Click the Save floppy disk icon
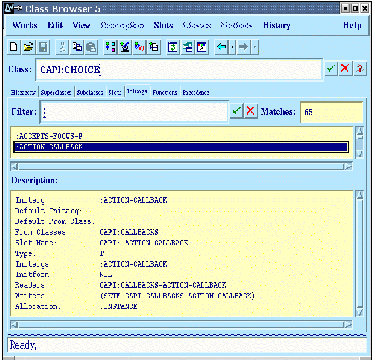This screenshot has height=361, width=379. [43, 48]
